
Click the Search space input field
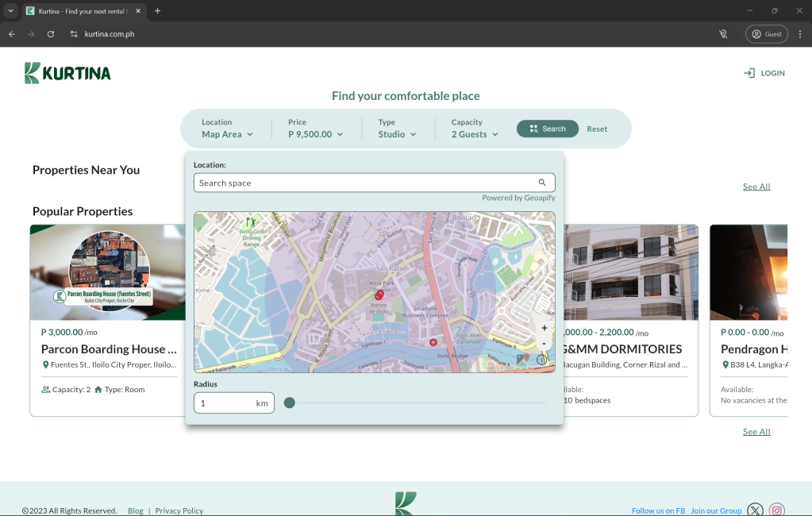[365, 183]
